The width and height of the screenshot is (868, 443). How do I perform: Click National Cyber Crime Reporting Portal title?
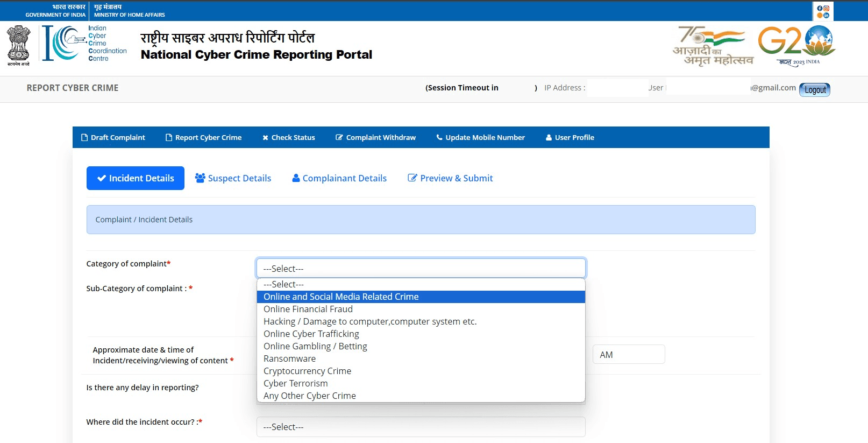(x=257, y=54)
